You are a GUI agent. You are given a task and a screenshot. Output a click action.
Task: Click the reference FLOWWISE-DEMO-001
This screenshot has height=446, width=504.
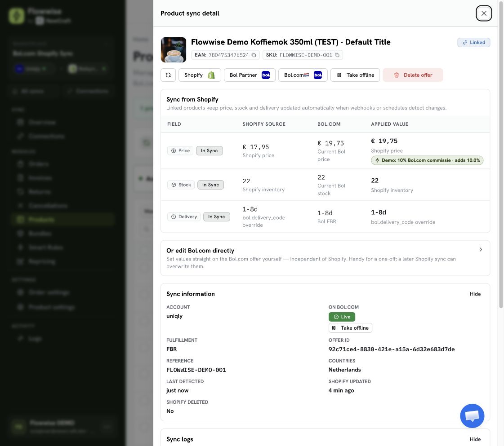[x=196, y=370]
